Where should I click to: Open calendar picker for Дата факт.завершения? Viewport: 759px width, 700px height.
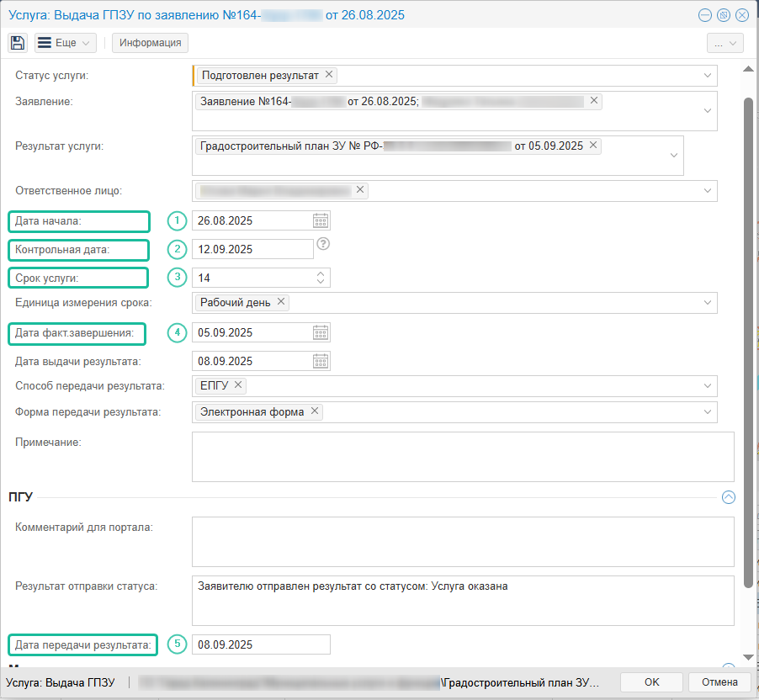[321, 332]
